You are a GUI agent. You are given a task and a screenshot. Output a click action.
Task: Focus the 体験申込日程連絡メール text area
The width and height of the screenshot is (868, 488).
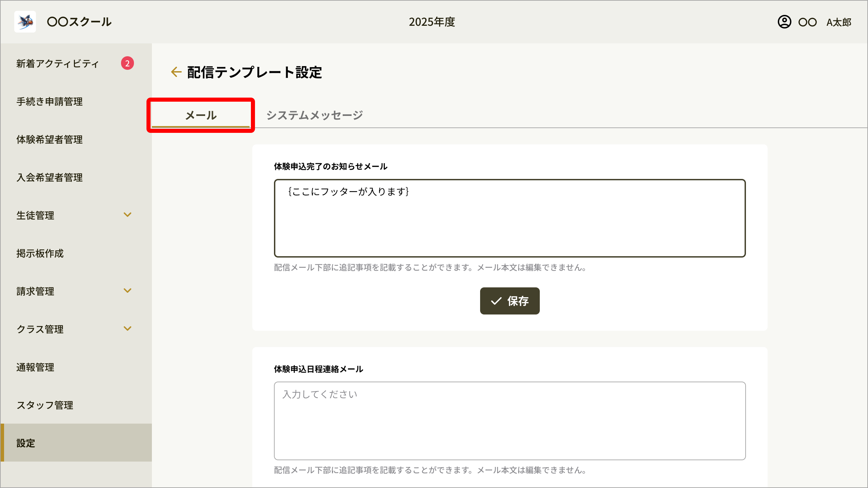[510, 421]
